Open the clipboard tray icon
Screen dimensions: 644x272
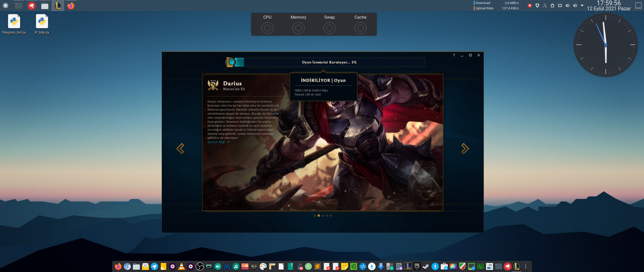tap(552, 6)
